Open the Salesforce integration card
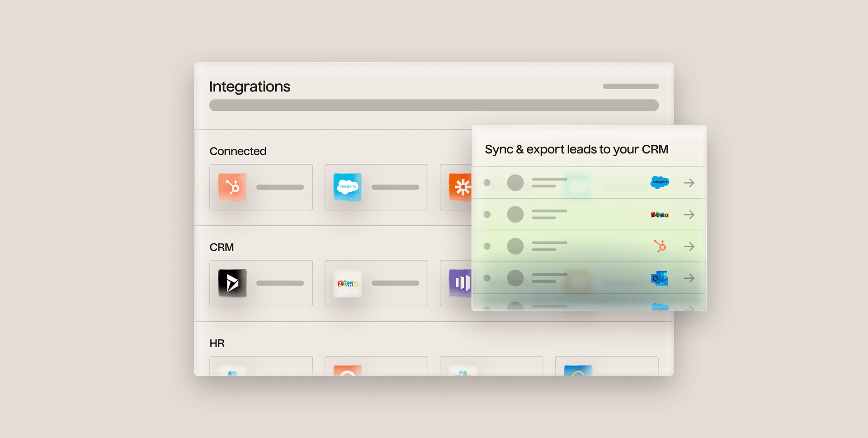The height and width of the screenshot is (438, 868). (x=376, y=187)
